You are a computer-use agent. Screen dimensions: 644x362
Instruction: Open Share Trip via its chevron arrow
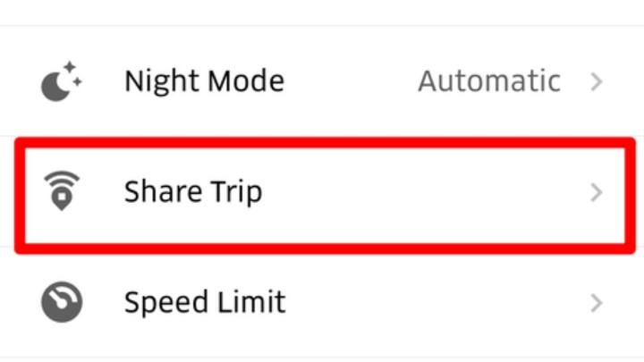point(597,191)
